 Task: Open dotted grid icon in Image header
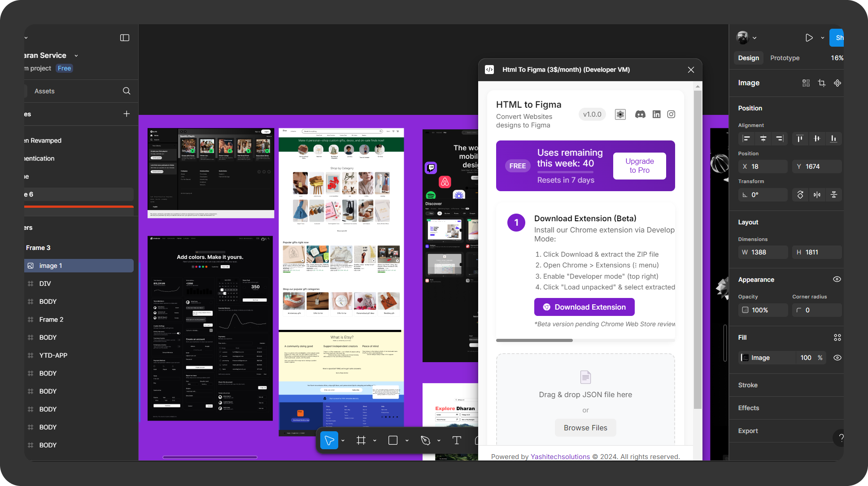(x=806, y=83)
